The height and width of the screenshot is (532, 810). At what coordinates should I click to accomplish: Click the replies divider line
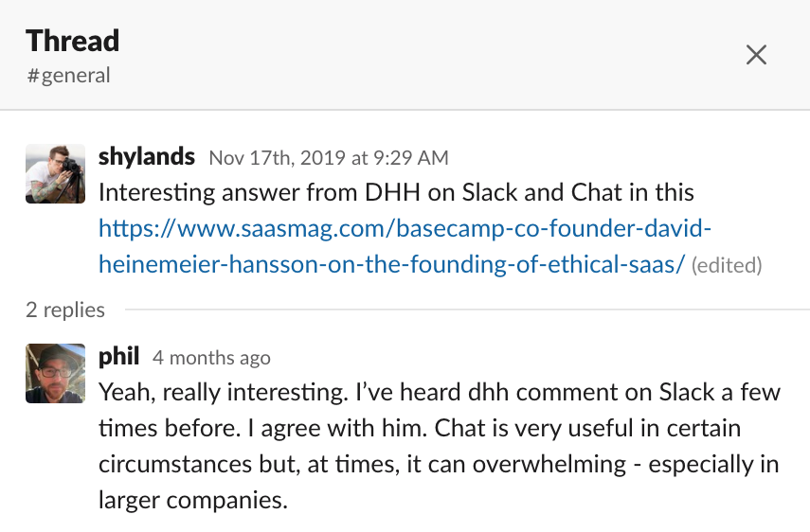467,310
